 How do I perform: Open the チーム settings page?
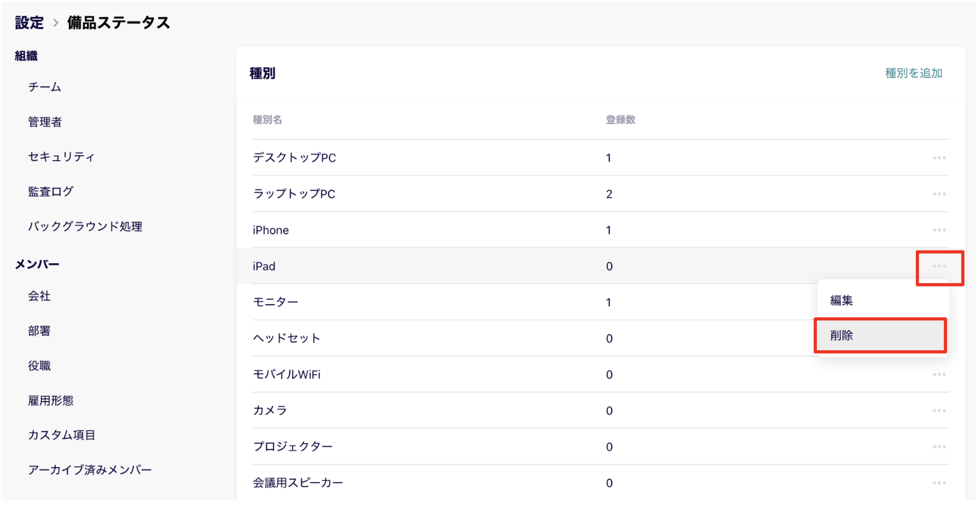(x=44, y=87)
